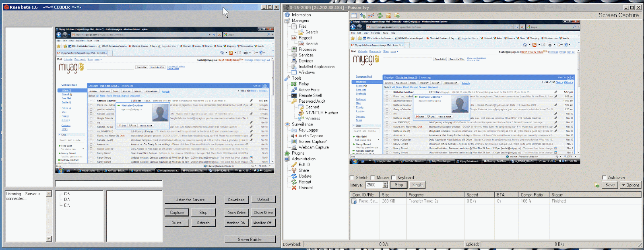644x250 pixels.
Task: Click the Save button in Poison Ivy
Action: coord(610,185)
